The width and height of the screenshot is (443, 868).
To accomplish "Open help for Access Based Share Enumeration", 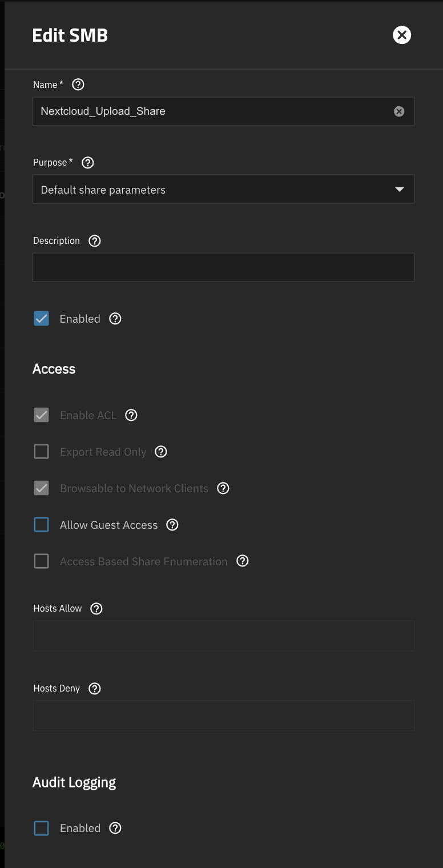I will pos(243,561).
